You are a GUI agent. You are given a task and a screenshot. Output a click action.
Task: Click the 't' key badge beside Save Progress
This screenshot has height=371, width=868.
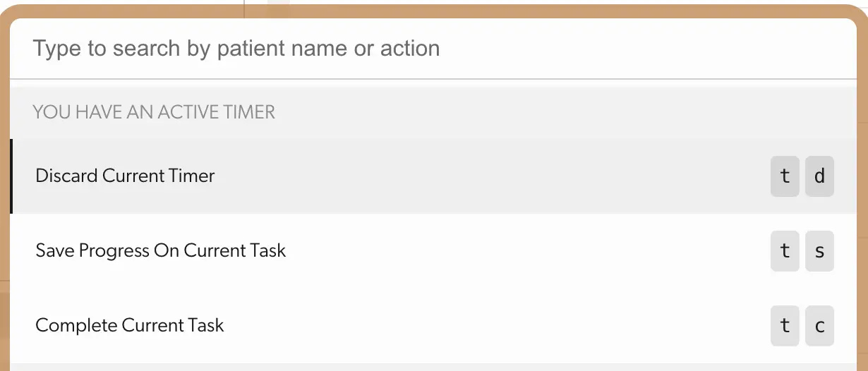[x=785, y=251]
